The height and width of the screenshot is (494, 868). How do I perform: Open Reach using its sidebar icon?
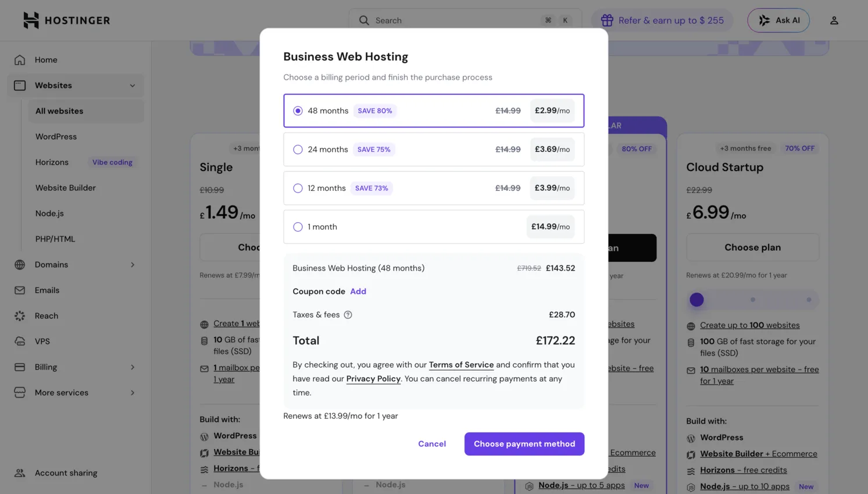[x=20, y=315]
